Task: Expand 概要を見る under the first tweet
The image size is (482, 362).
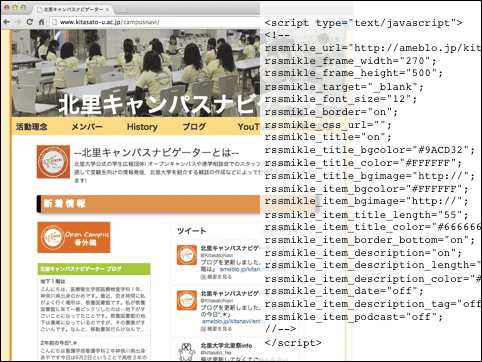Action: [x=217, y=277]
